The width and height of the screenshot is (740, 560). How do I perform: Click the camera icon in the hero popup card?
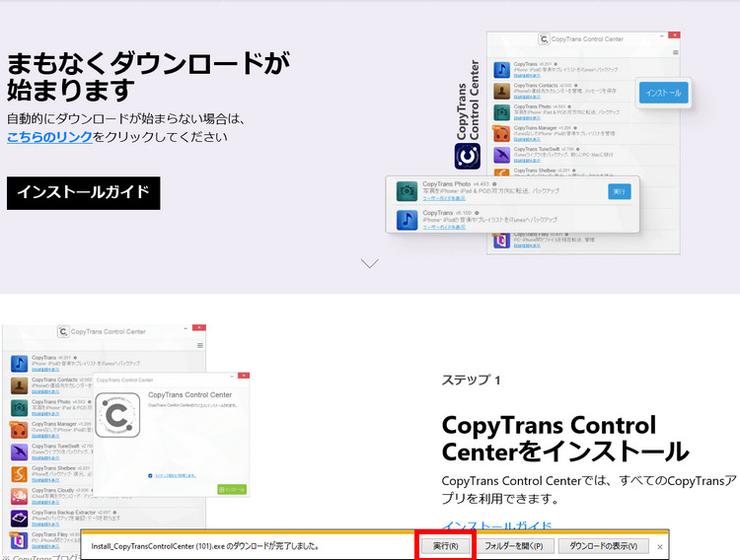click(x=407, y=191)
